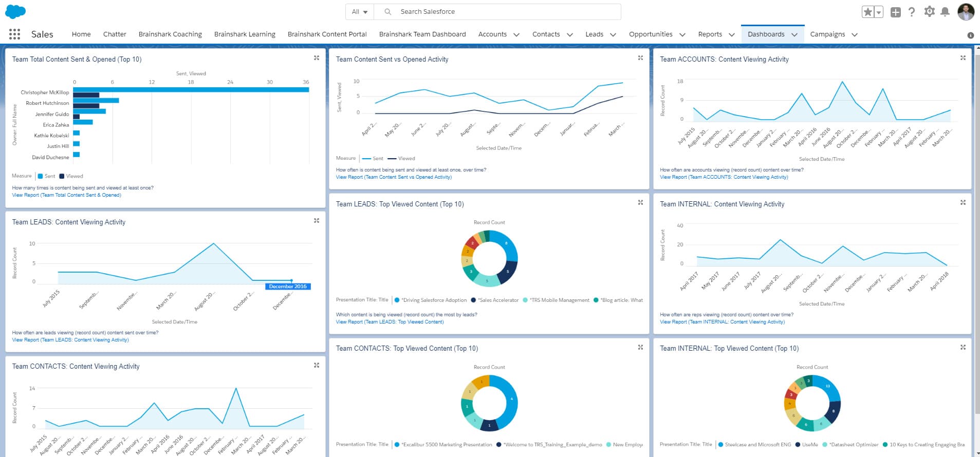Open the Notifications bell icon

pyautogui.click(x=945, y=12)
